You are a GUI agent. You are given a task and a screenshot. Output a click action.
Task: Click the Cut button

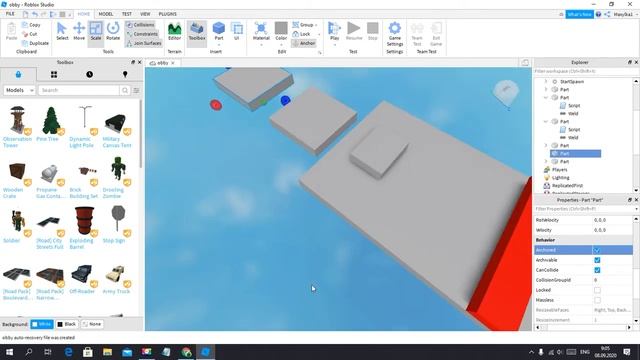[29, 34]
